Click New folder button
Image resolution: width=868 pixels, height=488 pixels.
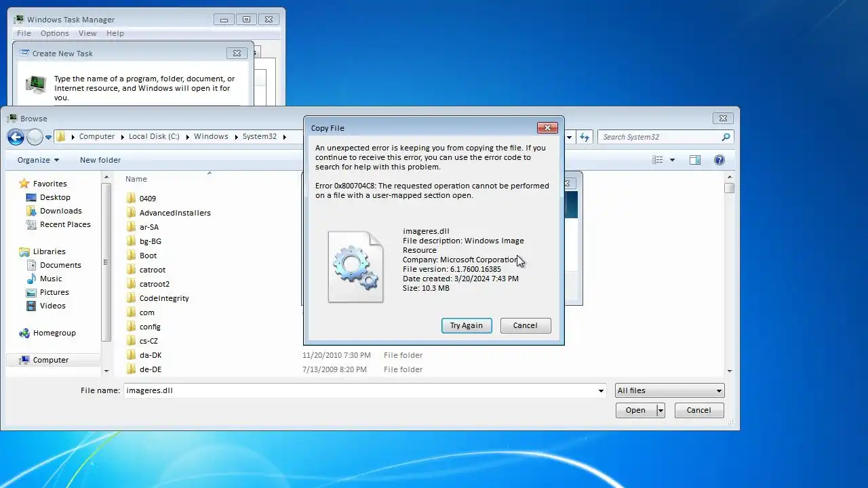[100, 160]
